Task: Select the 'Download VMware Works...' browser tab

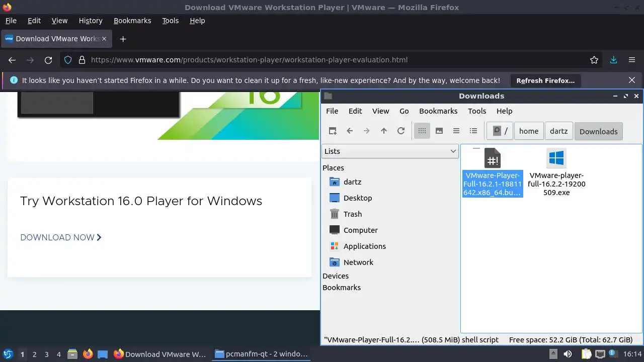Action: [57, 39]
